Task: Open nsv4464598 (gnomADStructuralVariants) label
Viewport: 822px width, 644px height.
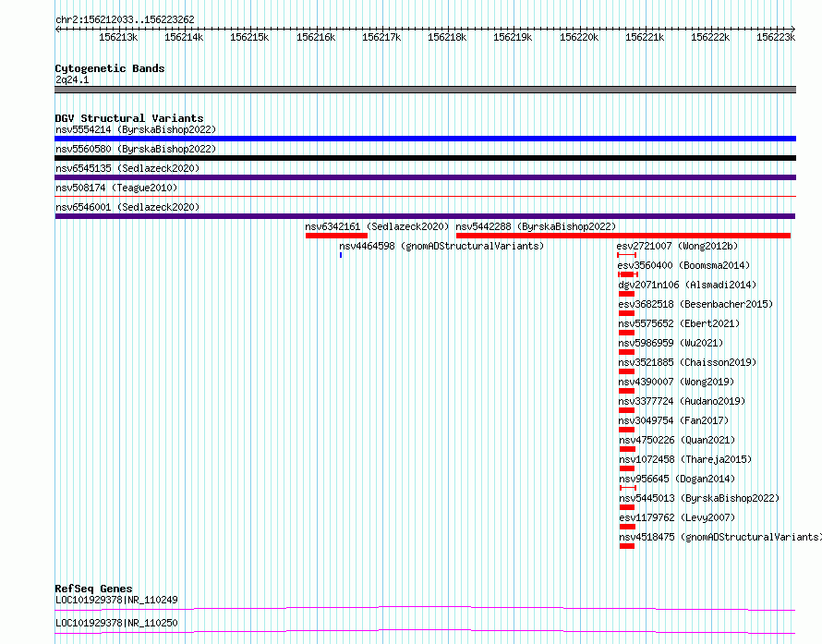Action: tap(441, 246)
